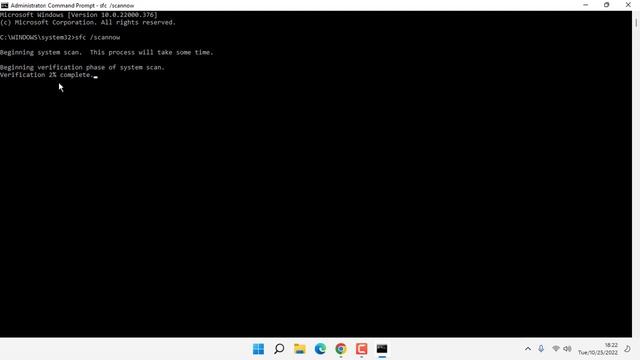
Task: Expand hidden system tray icons chevron
Action: tap(528, 349)
